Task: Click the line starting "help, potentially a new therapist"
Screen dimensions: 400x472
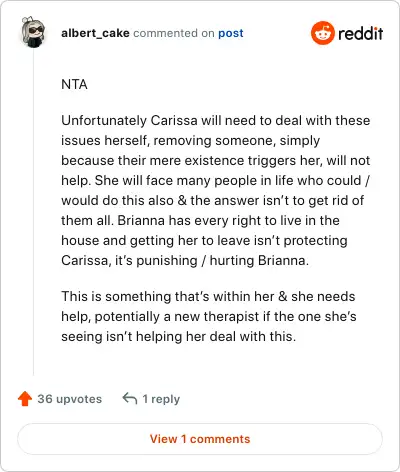Action: click(209, 316)
